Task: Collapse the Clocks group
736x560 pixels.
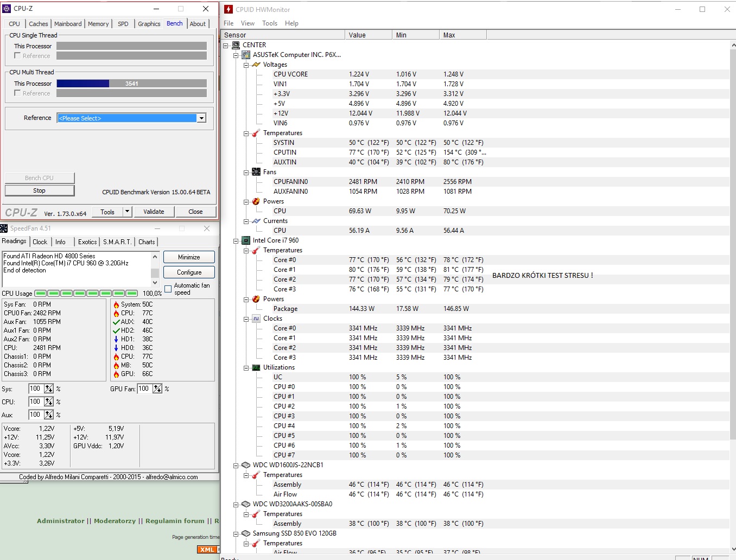Action: 246,319
